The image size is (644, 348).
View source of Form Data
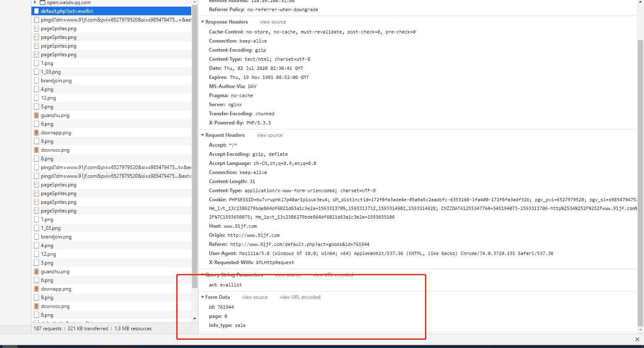point(255,297)
